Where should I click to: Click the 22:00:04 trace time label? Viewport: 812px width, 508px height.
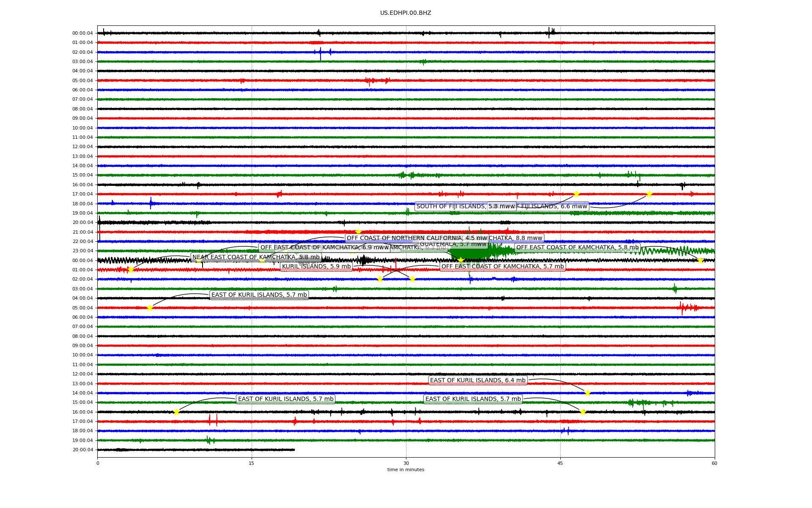[x=82, y=241]
